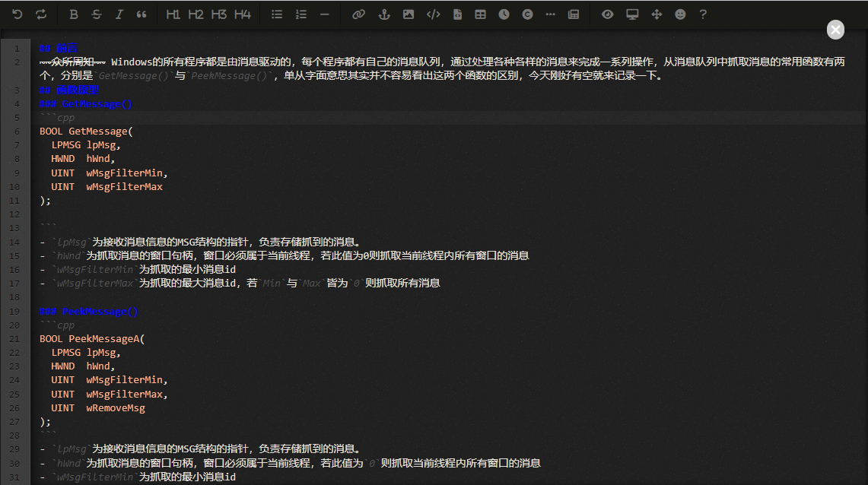The width and height of the screenshot is (868, 485).
Task: Insert current date and time
Action: [504, 14]
